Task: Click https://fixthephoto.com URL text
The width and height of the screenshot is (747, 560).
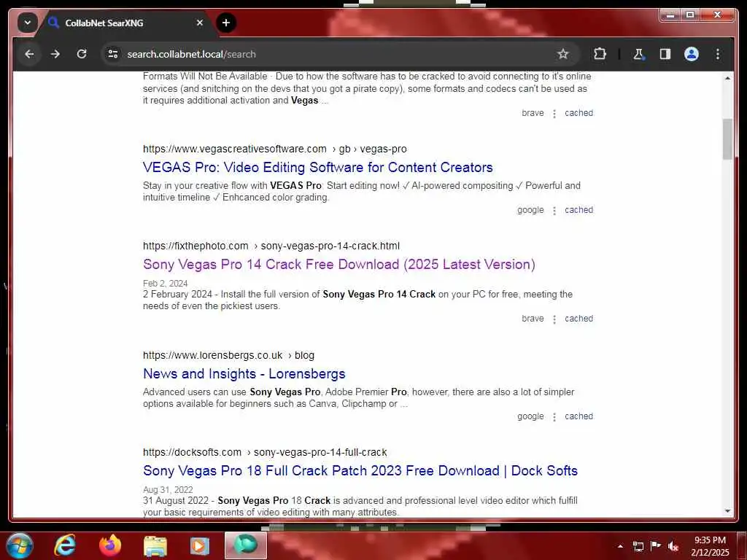Action: pyautogui.click(x=196, y=246)
